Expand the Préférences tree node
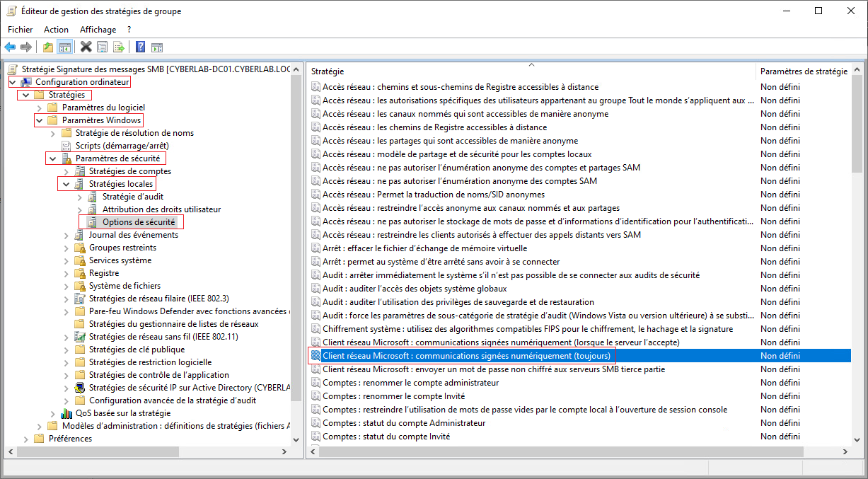This screenshot has width=868, height=479. [x=26, y=439]
